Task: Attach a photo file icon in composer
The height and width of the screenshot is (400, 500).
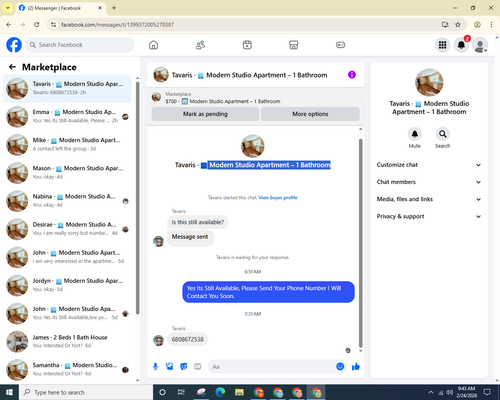Action: tap(170, 367)
